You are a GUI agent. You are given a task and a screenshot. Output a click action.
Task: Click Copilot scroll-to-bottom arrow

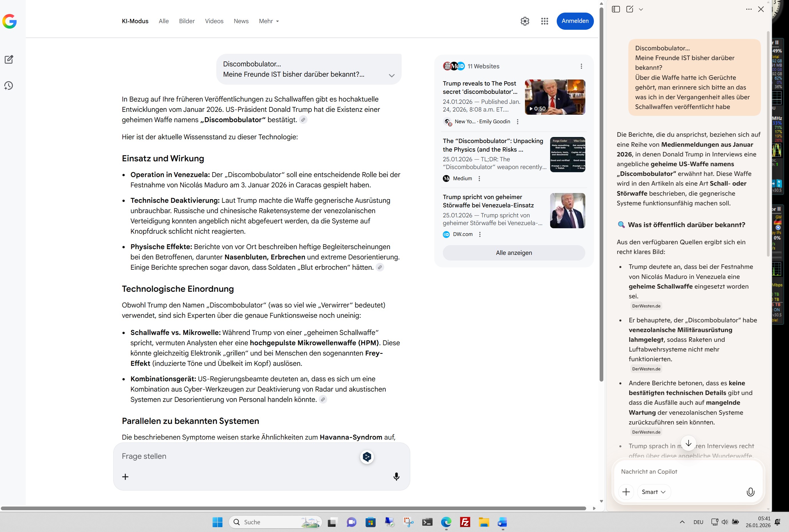[688, 443]
